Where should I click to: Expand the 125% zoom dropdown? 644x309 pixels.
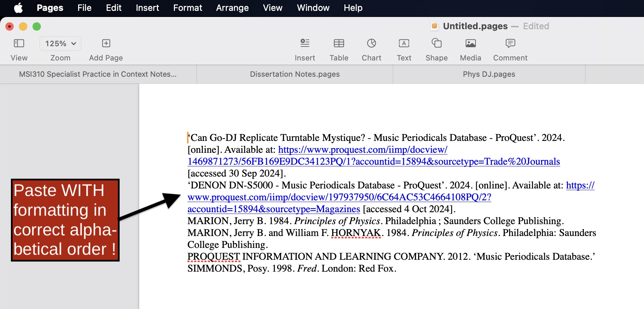60,43
